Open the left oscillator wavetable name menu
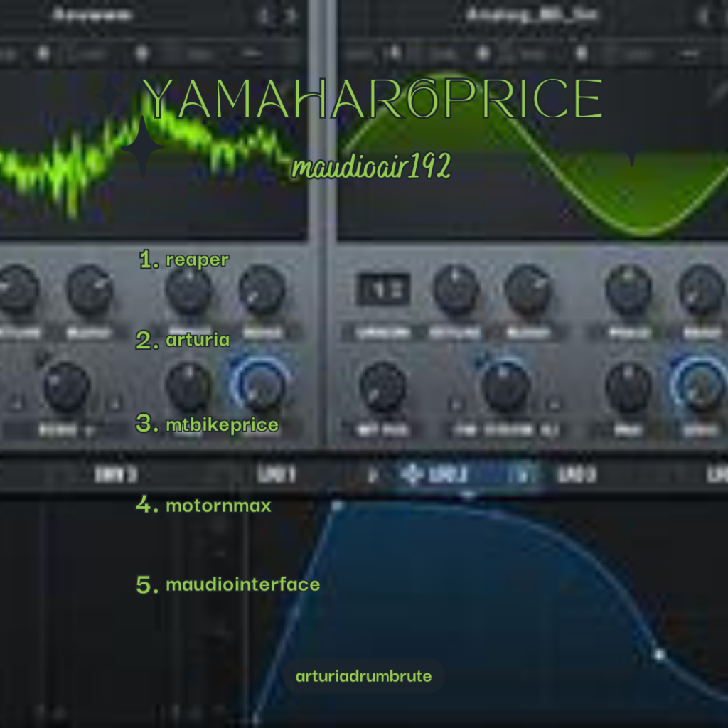This screenshot has height=728, width=728. tap(92, 14)
